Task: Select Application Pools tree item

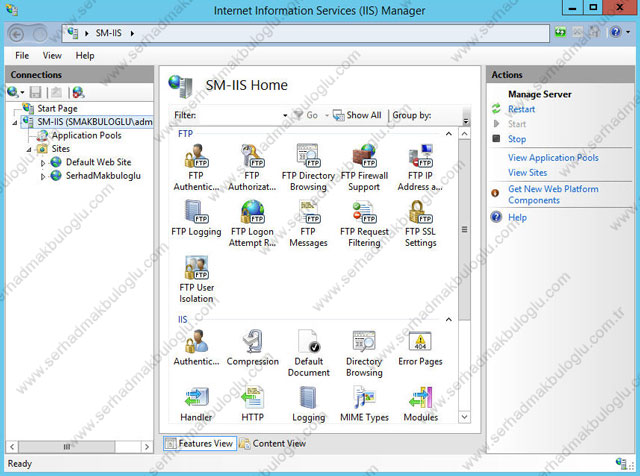Action: 86,136
